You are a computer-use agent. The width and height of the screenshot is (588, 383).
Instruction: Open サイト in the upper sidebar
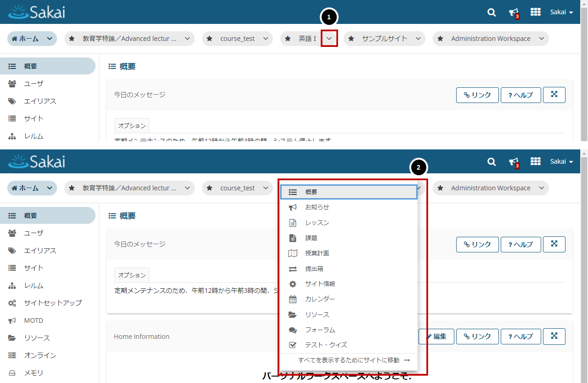(48, 119)
